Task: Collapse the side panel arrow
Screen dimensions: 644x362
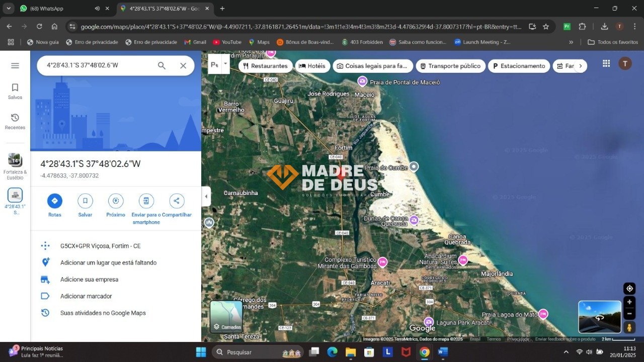Action: [206, 197]
